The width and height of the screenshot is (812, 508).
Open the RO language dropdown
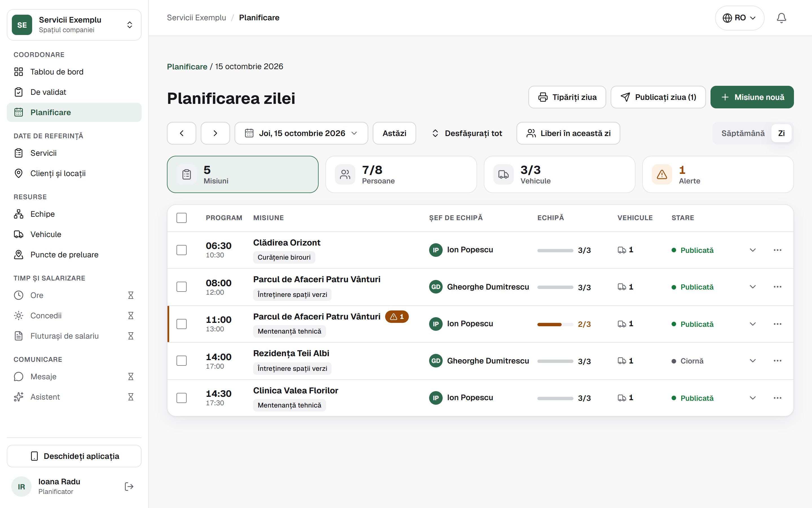(x=740, y=18)
